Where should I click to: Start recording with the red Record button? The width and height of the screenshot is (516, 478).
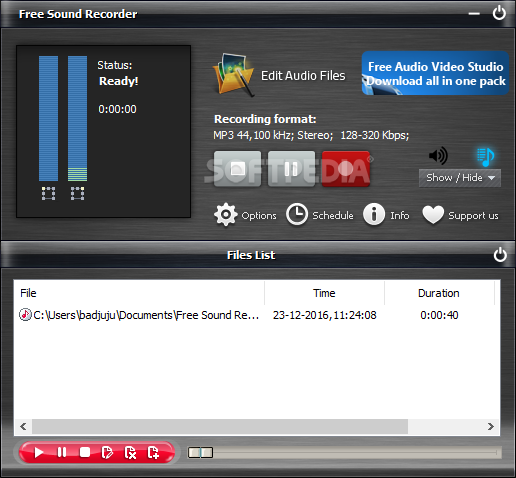point(346,169)
